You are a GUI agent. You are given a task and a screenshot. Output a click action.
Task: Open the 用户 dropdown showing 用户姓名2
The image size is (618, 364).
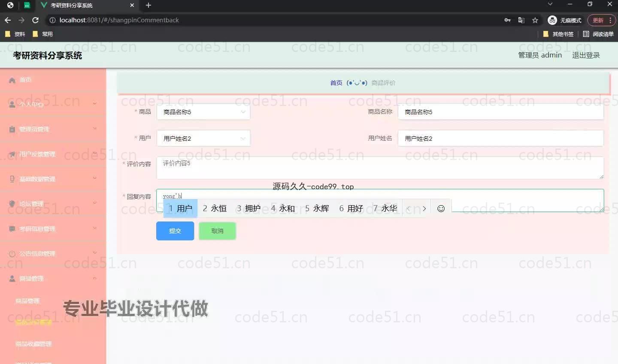click(203, 139)
